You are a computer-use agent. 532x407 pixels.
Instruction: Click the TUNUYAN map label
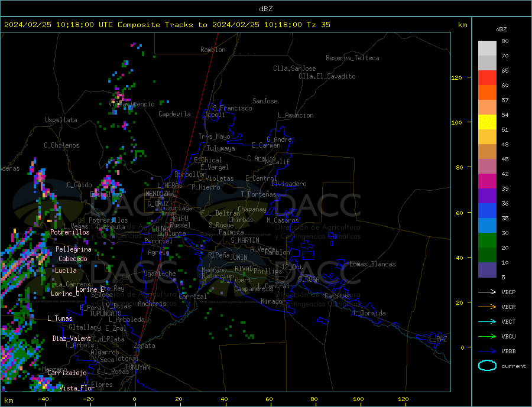137,367
